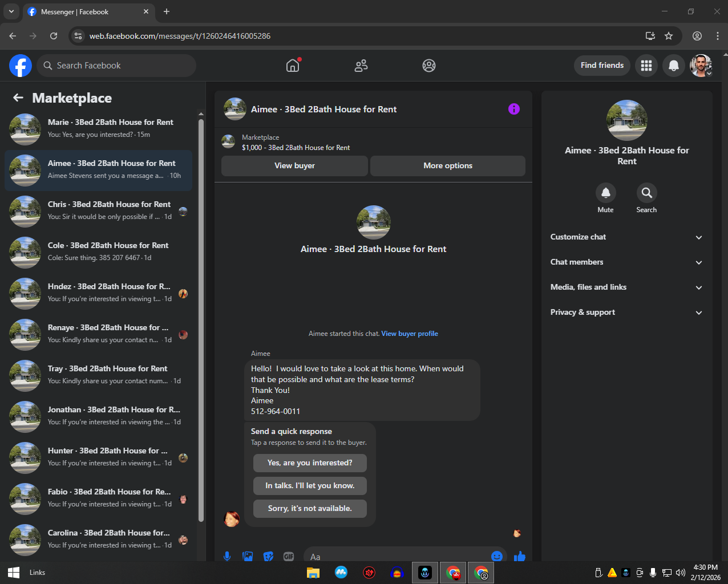Viewport: 728px width, 584px height.
Task: Choose a sticker using the sticker icon
Action: [x=268, y=556]
